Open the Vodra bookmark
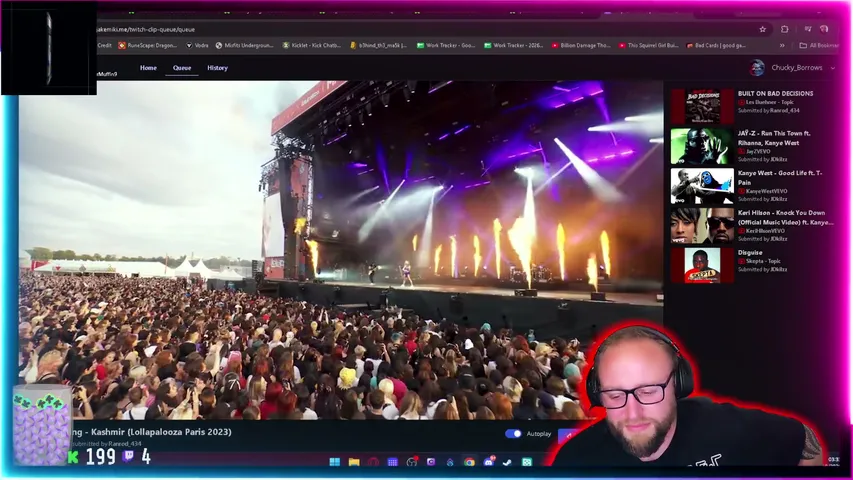The height and width of the screenshot is (480, 853). [x=197, y=46]
